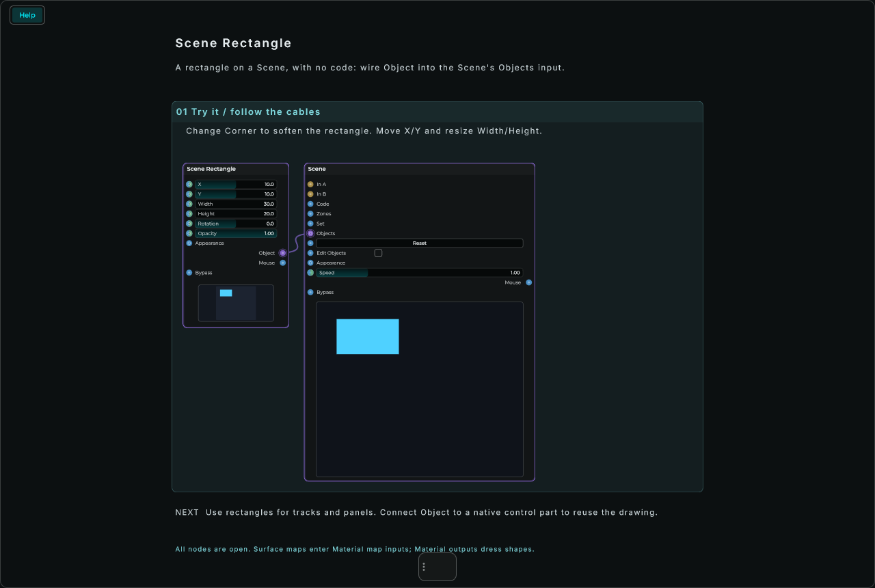Click the 'Scene Rectangle' page heading

coord(233,43)
